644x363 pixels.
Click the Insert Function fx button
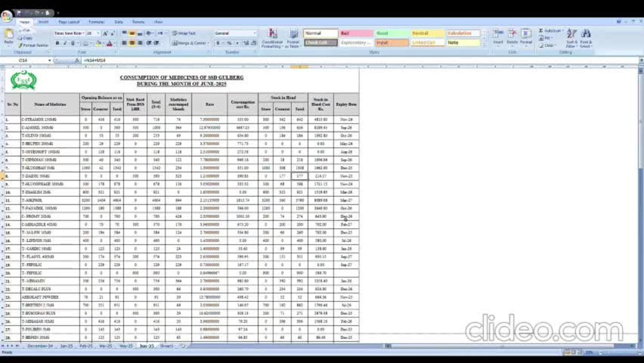point(77,61)
